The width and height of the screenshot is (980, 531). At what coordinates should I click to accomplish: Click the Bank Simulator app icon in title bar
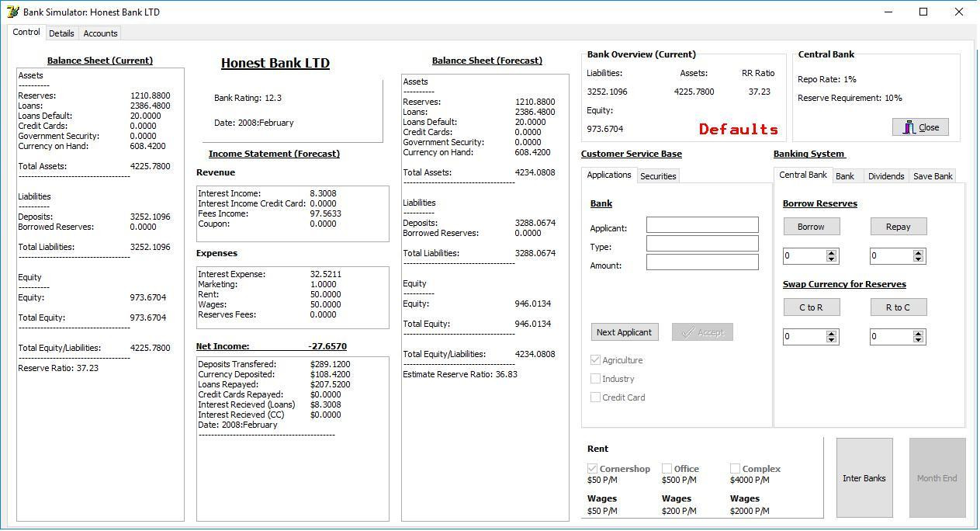[x=12, y=12]
